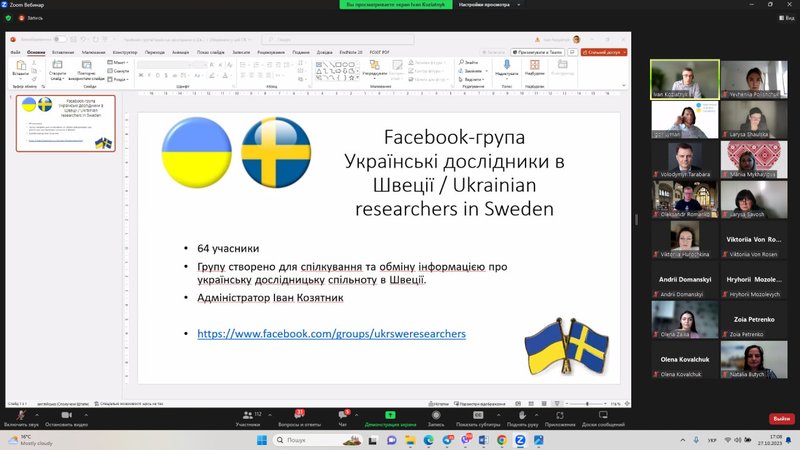Click Paste icon in PowerPoint ribbon

click(x=21, y=65)
